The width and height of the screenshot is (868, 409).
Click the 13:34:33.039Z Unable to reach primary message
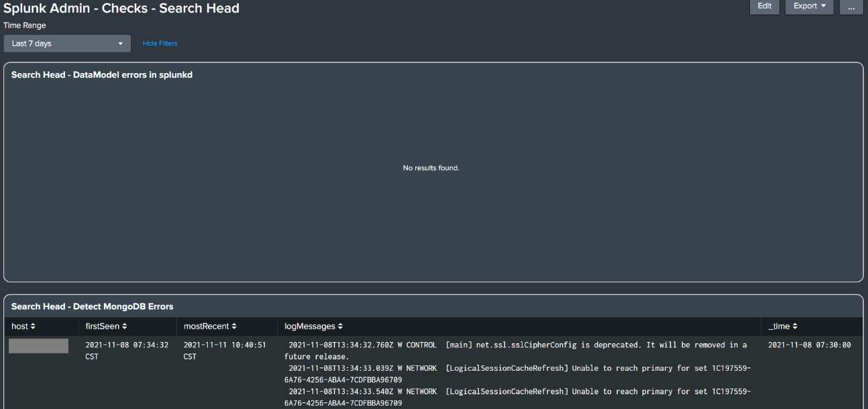click(517, 374)
